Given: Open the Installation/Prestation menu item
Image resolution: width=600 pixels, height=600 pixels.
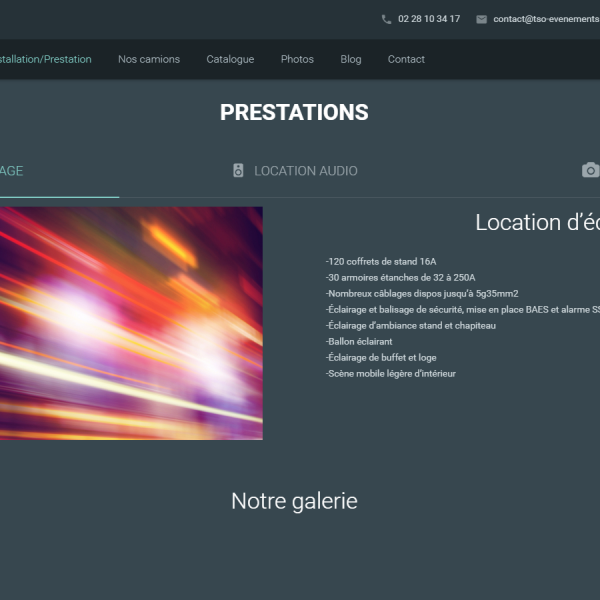Looking at the screenshot, I should [46, 59].
